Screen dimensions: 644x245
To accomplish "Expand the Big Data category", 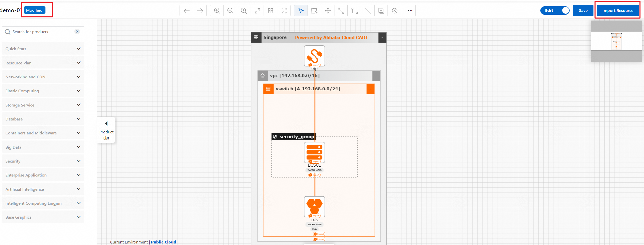I will click(x=43, y=147).
